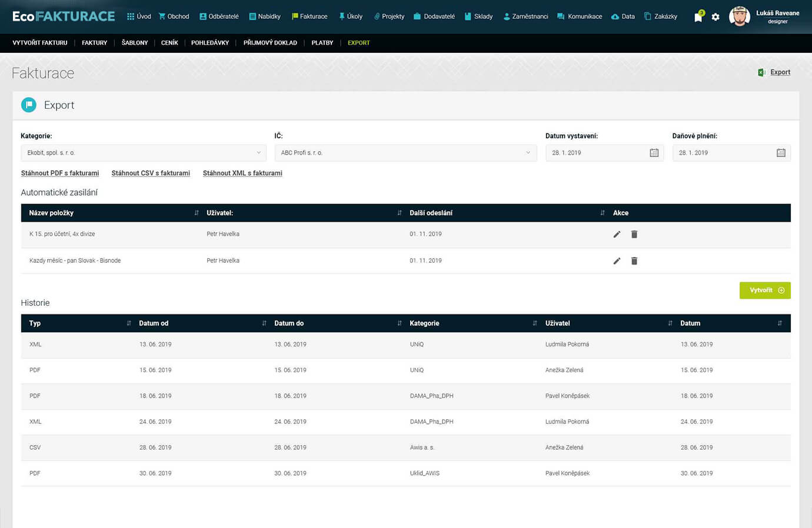Viewport: 812px width, 528px height.
Task: Delete the 'K 15. pro účetní' row
Action: (634, 234)
